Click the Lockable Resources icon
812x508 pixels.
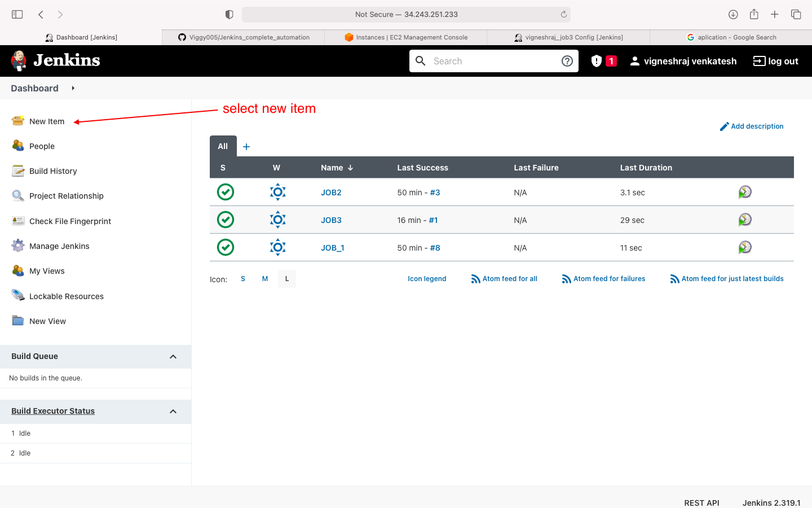[18, 296]
